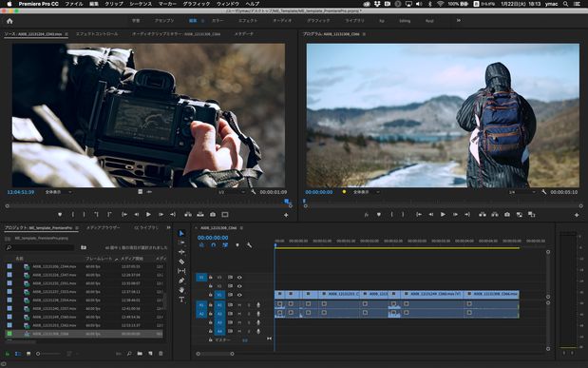Toggle lock on video track V1

[210, 295]
